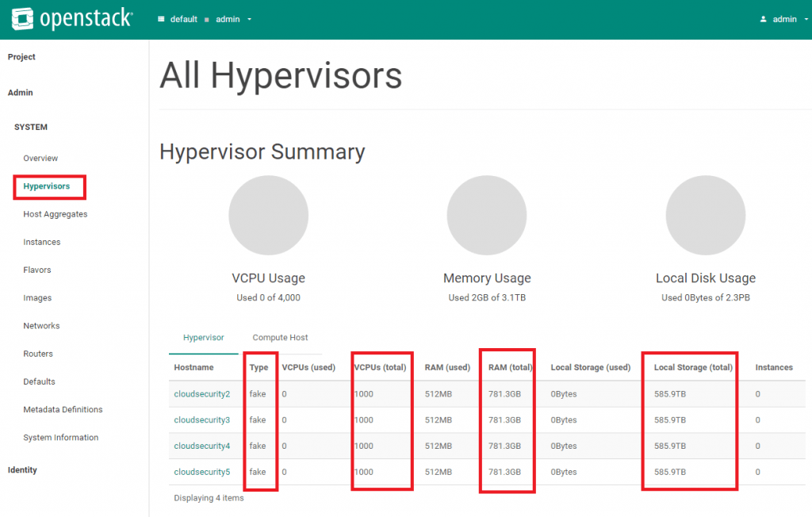Open the default domain project selector
Viewport: 812px width, 517px height.
(x=205, y=19)
